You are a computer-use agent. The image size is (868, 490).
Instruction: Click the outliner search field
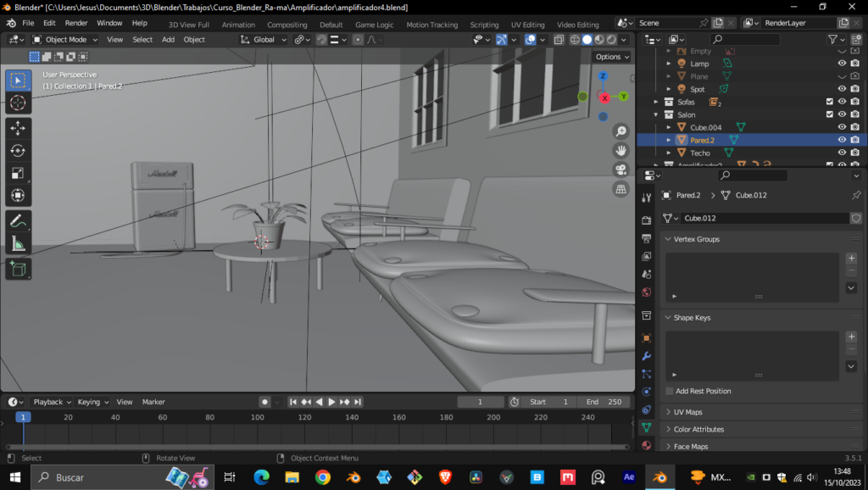[744, 39]
